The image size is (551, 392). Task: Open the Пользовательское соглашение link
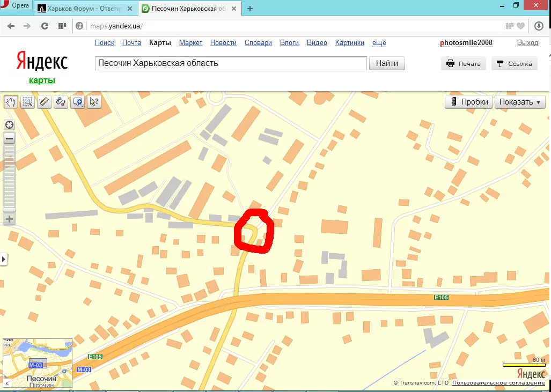pos(498,382)
